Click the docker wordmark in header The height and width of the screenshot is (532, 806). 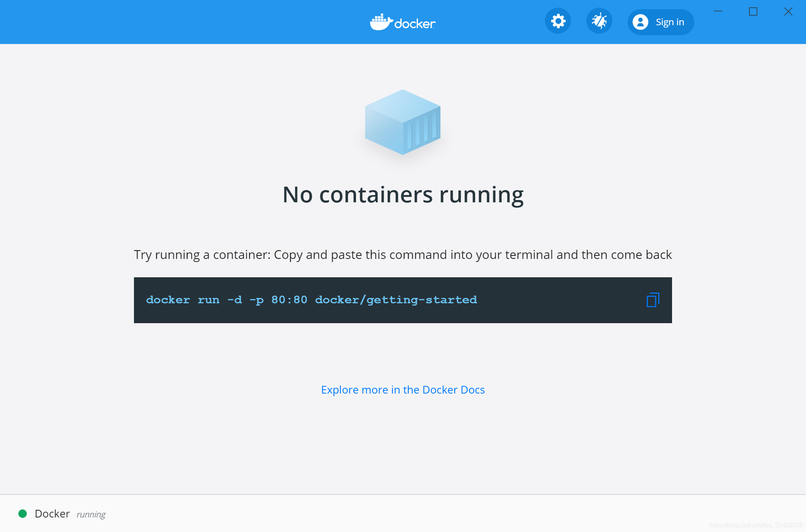tap(415, 23)
